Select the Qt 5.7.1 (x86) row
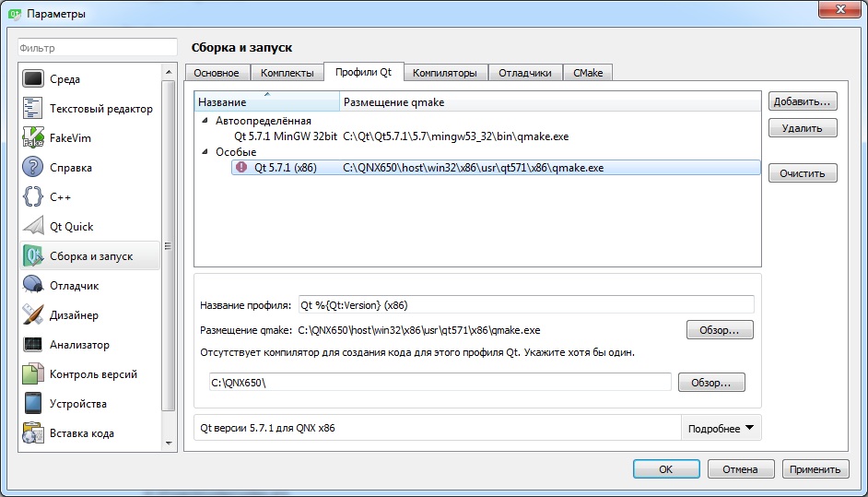The width and height of the screenshot is (868, 497). pyautogui.click(x=496, y=167)
